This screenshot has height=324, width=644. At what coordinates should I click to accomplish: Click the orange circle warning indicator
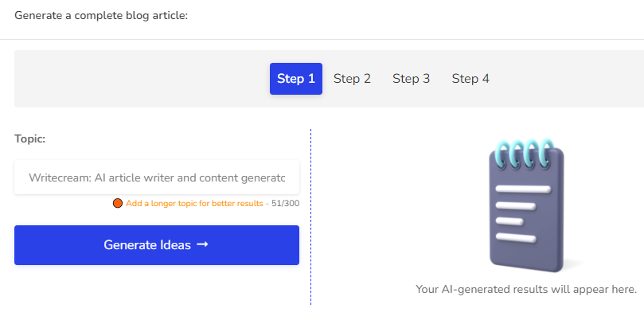(x=118, y=203)
